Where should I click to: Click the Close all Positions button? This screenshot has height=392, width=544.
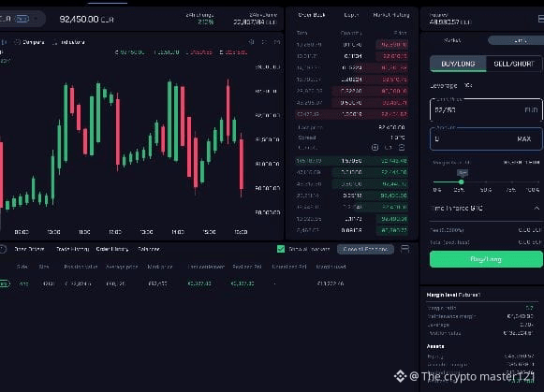pos(365,249)
